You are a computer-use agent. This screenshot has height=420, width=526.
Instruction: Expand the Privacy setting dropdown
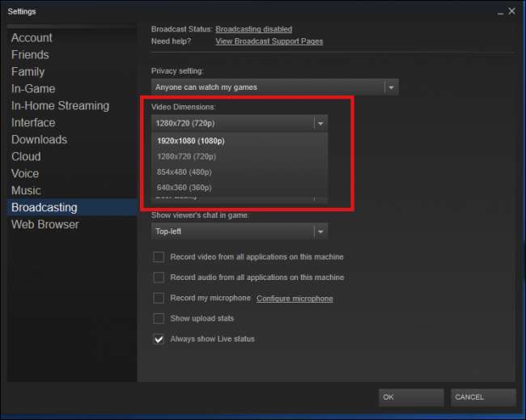pos(275,87)
